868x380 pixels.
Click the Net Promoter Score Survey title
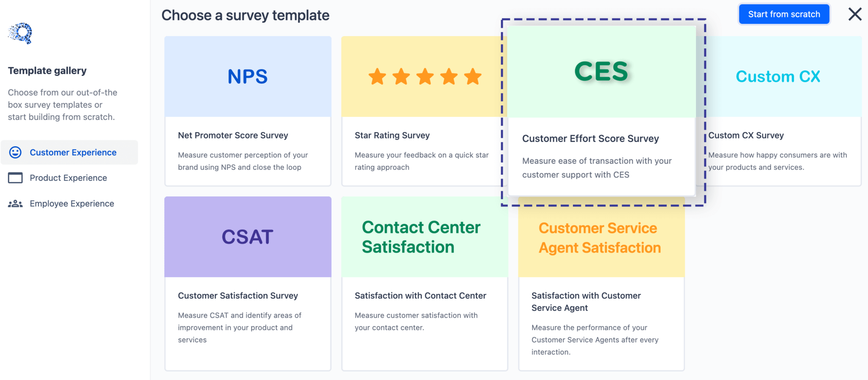tap(233, 135)
